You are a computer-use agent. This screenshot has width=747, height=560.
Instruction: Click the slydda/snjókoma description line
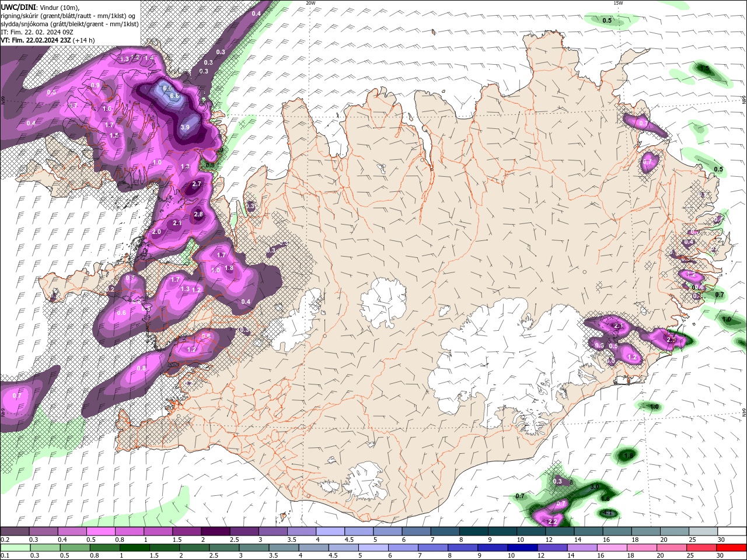[69, 24]
